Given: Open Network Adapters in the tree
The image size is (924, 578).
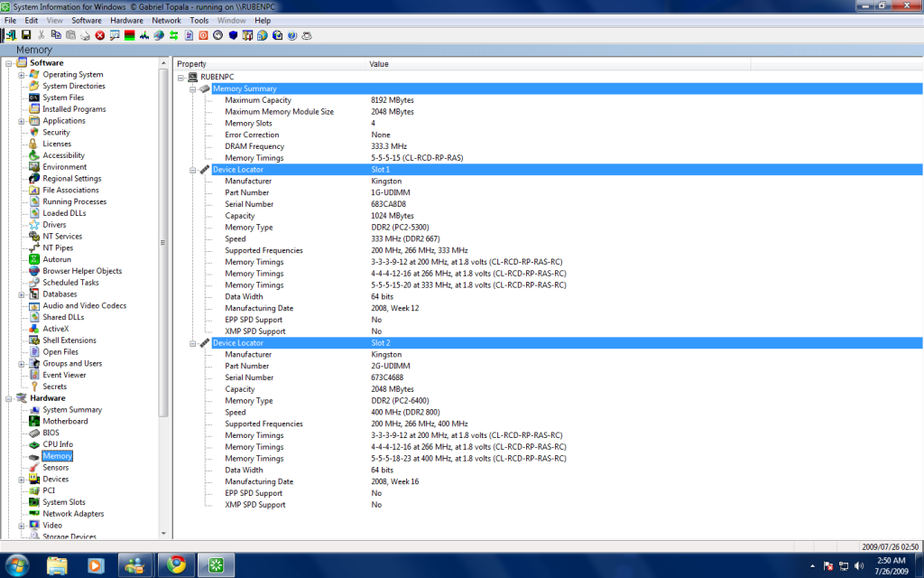Looking at the screenshot, I should tap(73, 514).
